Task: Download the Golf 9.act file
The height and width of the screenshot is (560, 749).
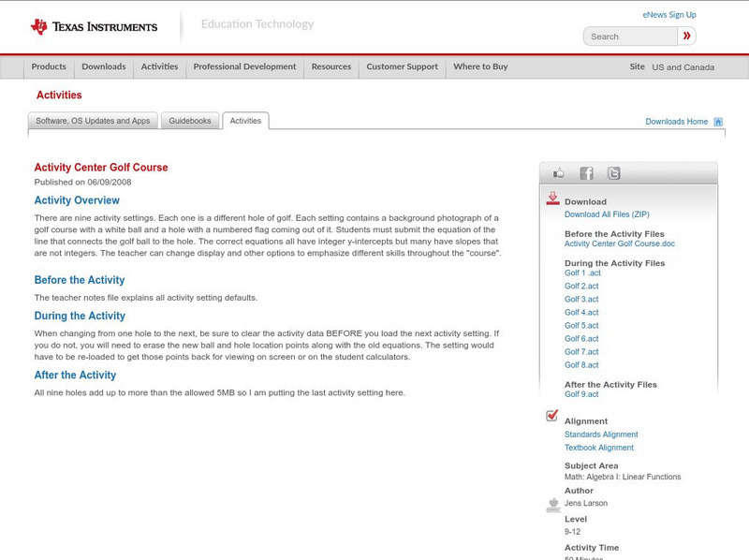Action: click(581, 394)
